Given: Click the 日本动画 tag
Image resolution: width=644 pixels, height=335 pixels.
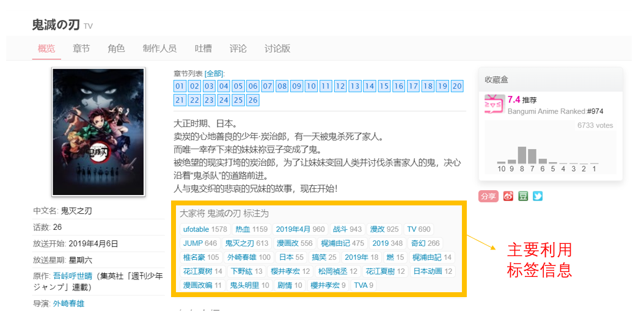Looking at the screenshot, I should pyautogui.click(x=433, y=271).
